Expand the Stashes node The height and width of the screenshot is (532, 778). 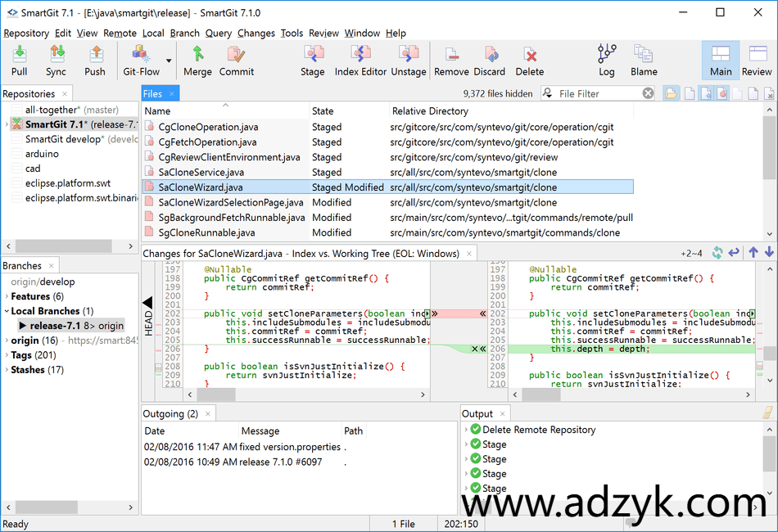click(7, 370)
